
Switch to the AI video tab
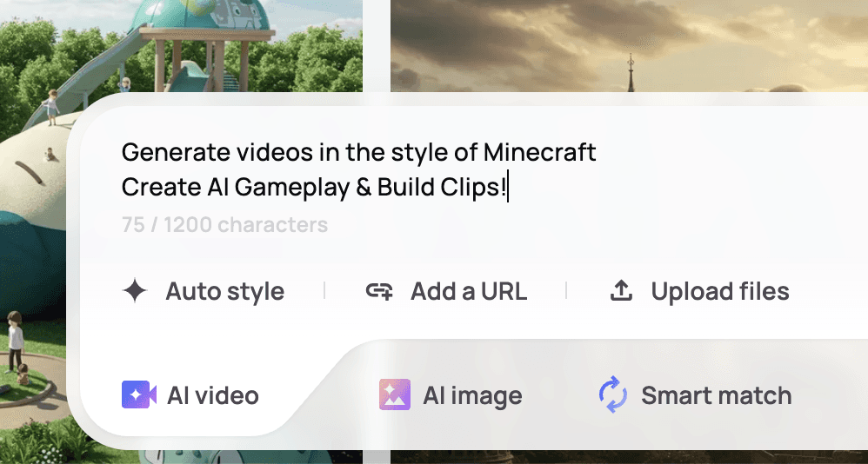[x=190, y=395]
